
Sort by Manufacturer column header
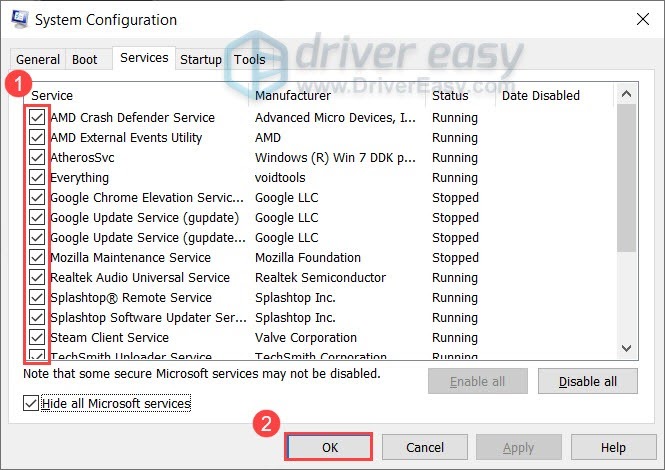[x=337, y=96]
